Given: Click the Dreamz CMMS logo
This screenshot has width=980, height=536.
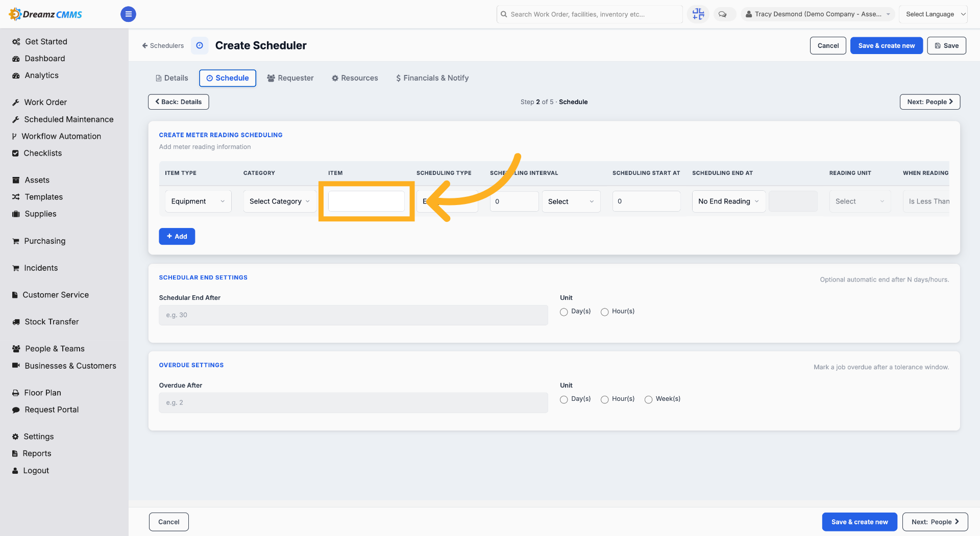Looking at the screenshot, I should point(46,14).
